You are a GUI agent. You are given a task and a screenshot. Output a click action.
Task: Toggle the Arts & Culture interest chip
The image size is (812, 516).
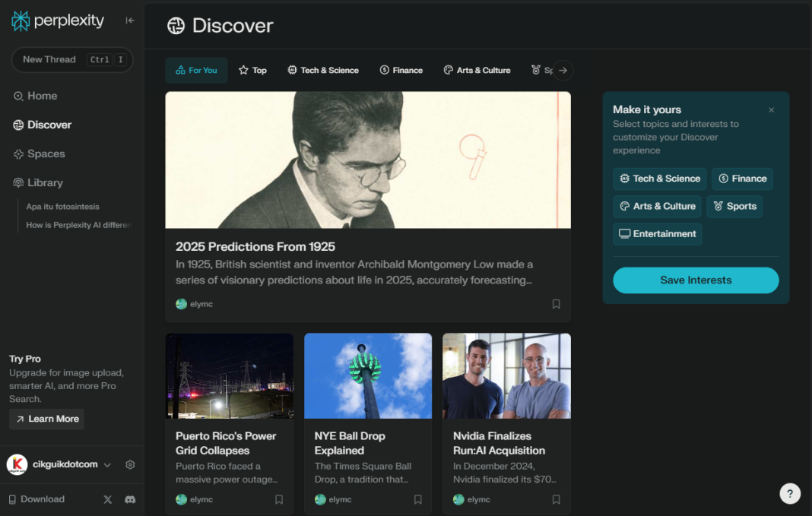coord(657,206)
